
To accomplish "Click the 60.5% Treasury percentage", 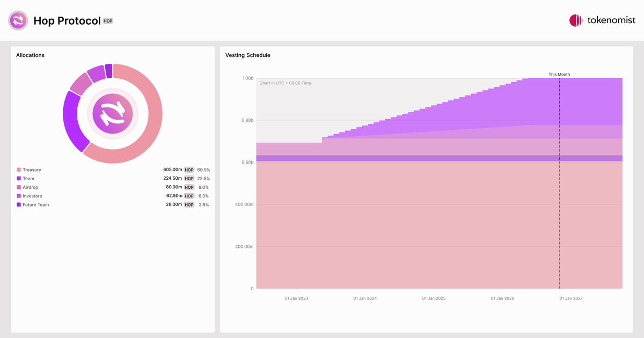I will pos(203,170).
